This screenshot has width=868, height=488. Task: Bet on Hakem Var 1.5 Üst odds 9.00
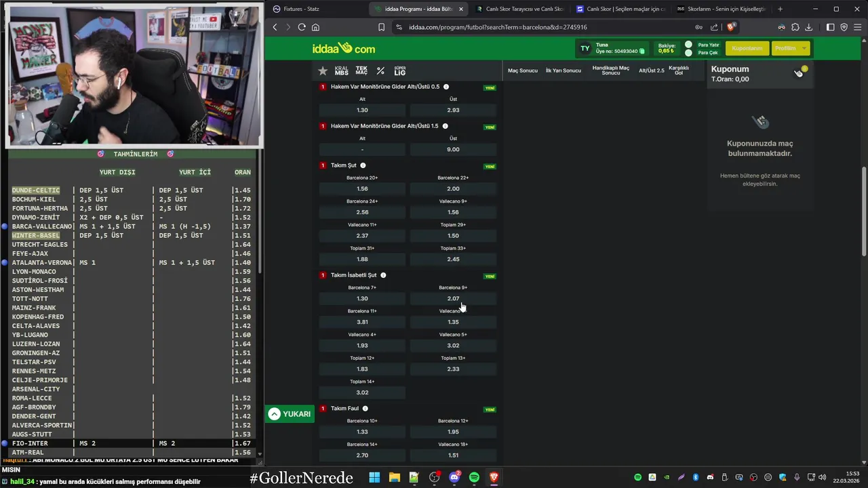[x=453, y=149]
